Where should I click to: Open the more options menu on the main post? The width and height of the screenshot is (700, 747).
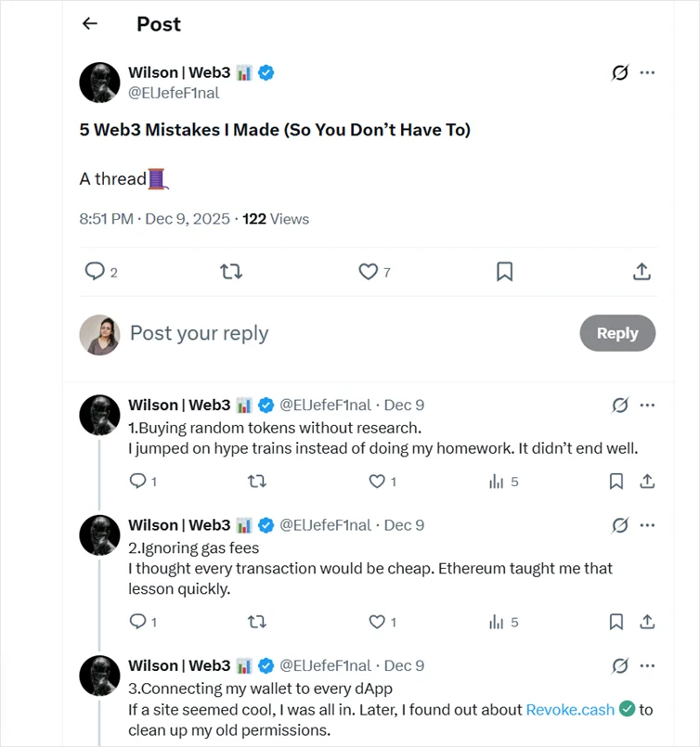[x=649, y=71]
